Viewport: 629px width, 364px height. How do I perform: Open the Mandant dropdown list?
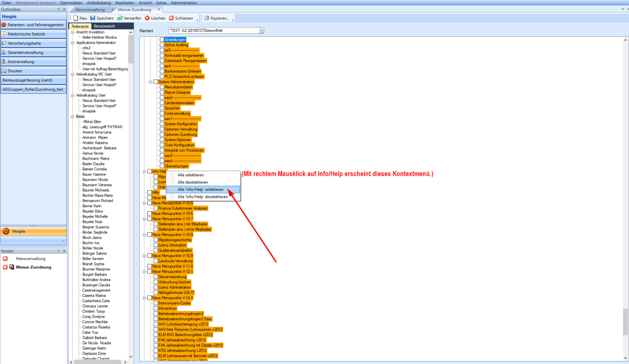coord(262,30)
